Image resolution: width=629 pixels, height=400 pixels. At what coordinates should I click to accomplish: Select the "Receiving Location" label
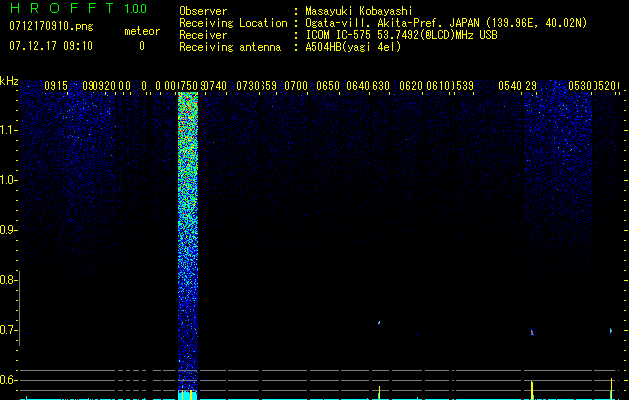(x=233, y=23)
